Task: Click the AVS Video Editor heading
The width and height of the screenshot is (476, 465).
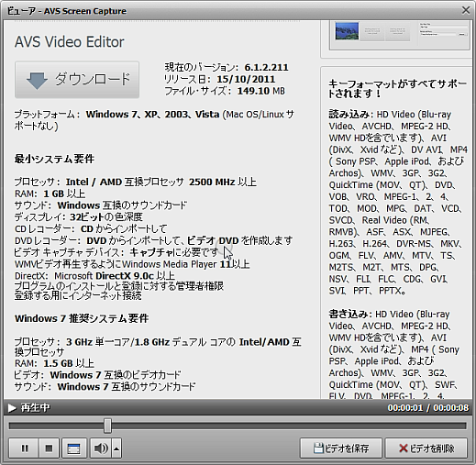Action: pyautogui.click(x=70, y=42)
